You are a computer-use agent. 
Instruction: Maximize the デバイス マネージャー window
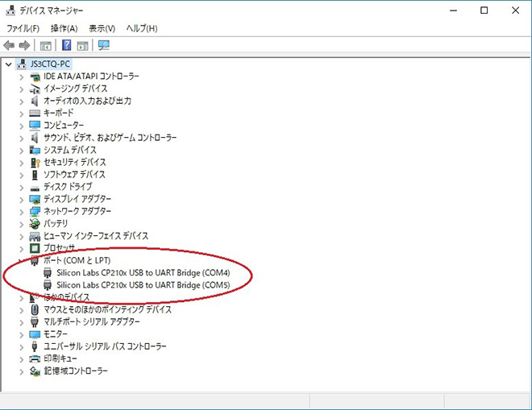click(x=484, y=10)
